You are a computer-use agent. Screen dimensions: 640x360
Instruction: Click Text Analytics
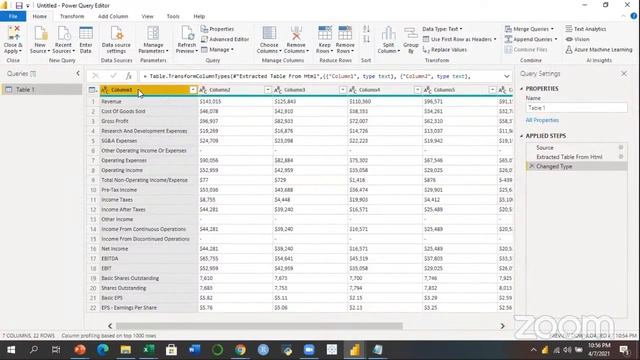pos(586,29)
